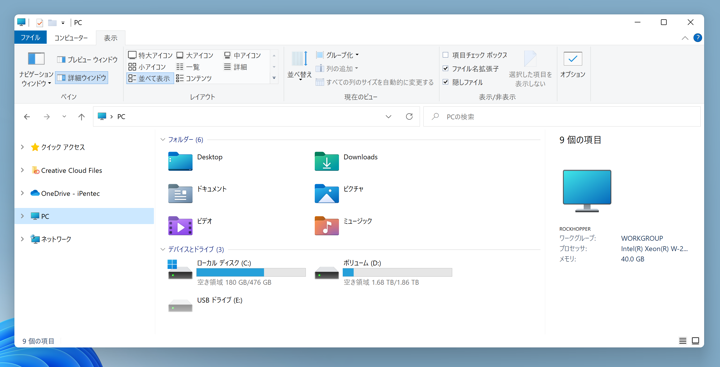
Task: Click the computer thumbnail in details pane
Action: [x=587, y=190]
